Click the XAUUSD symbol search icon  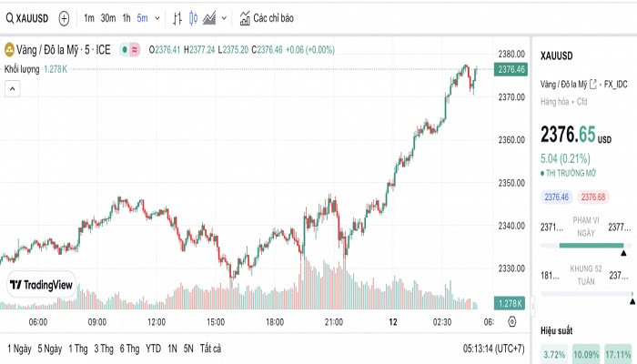click(x=10, y=18)
